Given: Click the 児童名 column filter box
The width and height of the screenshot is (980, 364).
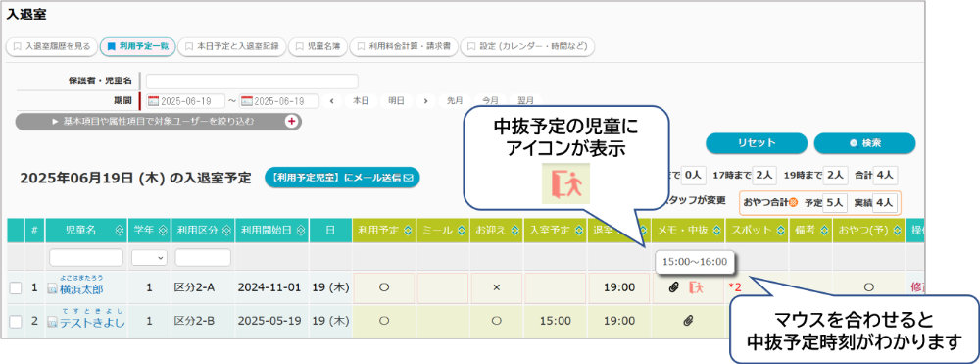Looking at the screenshot, I should tap(86, 257).
